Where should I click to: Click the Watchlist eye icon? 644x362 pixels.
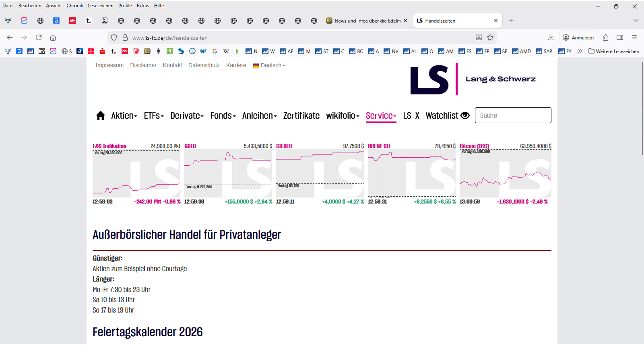click(465, 115)
